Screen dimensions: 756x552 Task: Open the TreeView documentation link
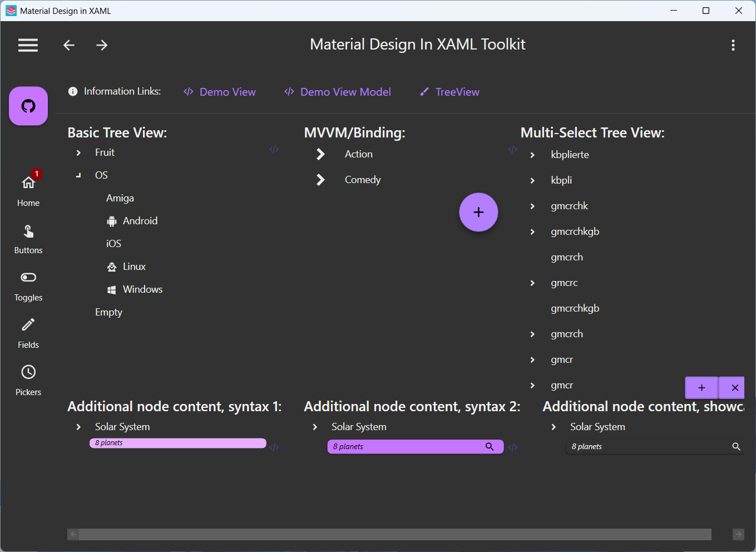tap(449, 92)
